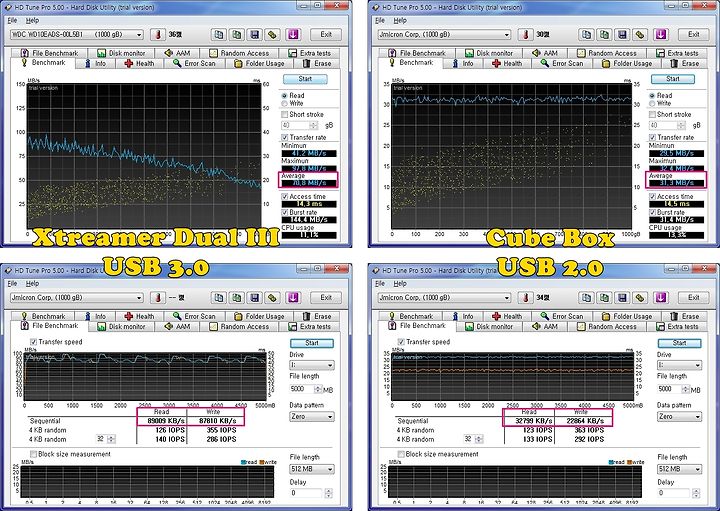The image size is (720, 511).
Task: Open Extra tests tab in WDC window
Action: (x=310, y=53)
